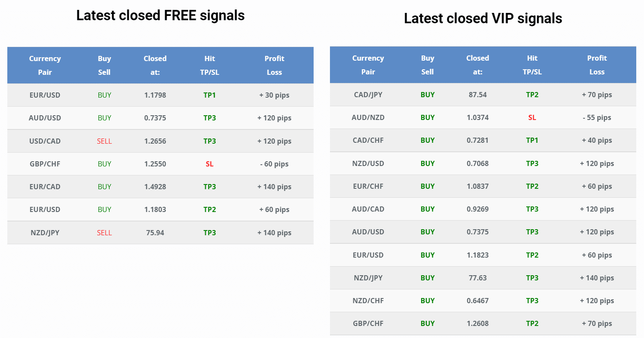Click "Closed at:" header in VIP table
This screenshot has height=338, width=644.
click(478, 65)
